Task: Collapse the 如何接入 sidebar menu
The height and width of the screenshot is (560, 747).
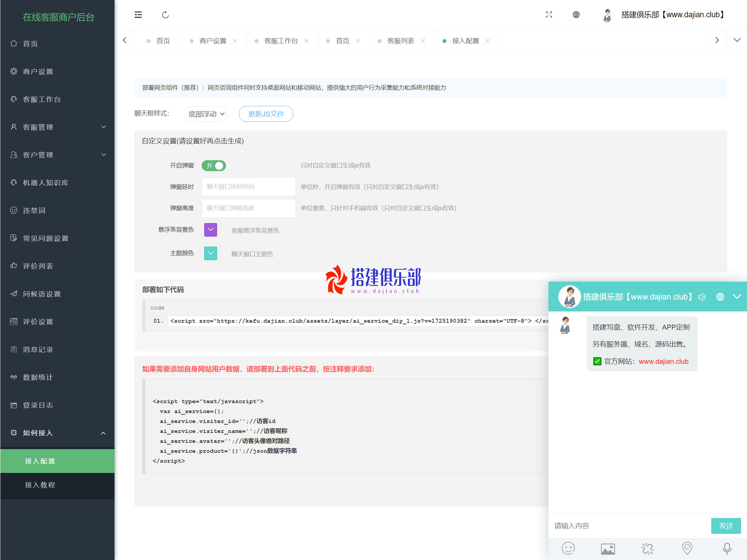Action: tap(57, 433)
